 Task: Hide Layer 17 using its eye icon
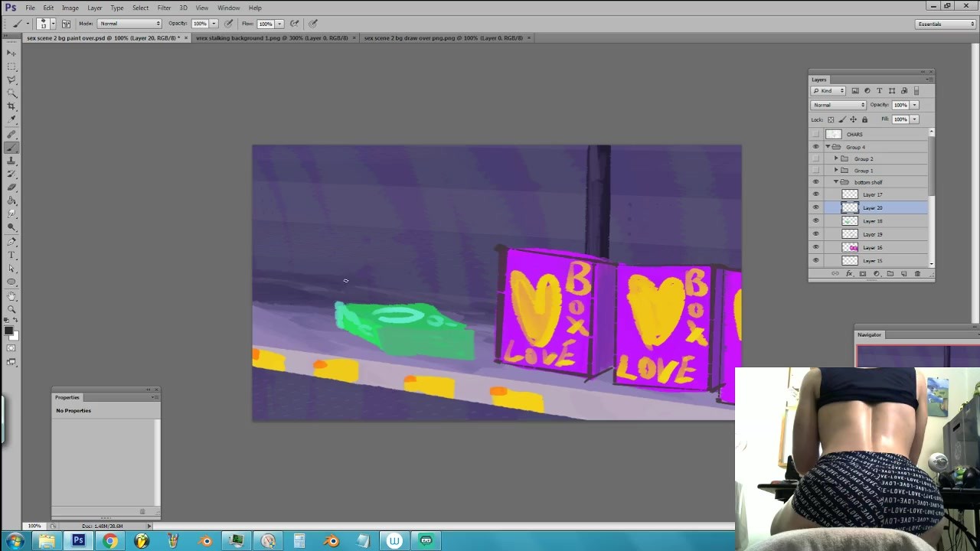coord(815,194)
